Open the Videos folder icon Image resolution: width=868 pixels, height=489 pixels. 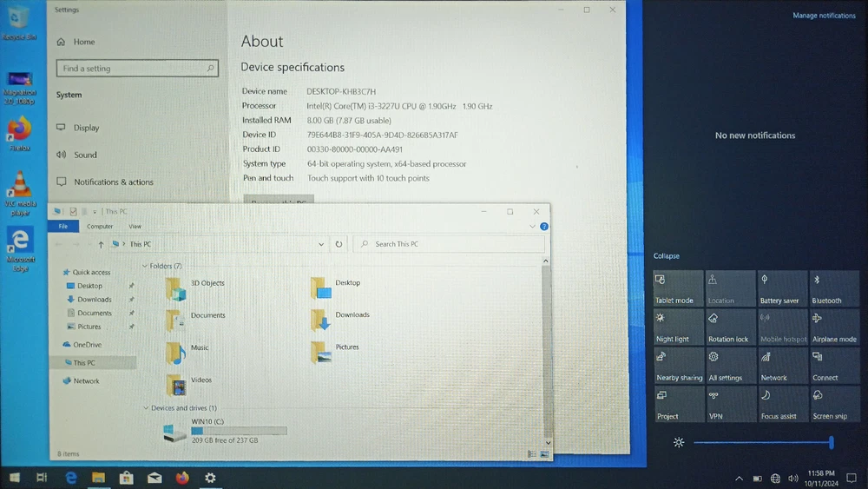coord(176,385)
